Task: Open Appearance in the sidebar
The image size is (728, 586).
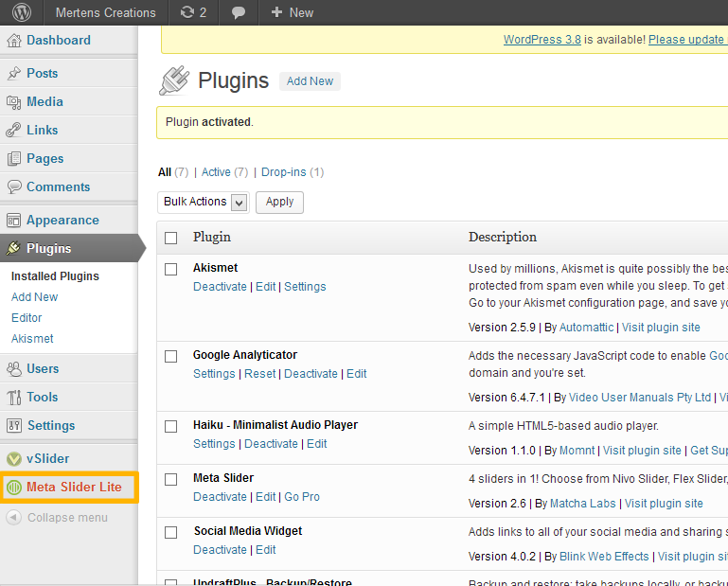Action: (x=62, y=220)
